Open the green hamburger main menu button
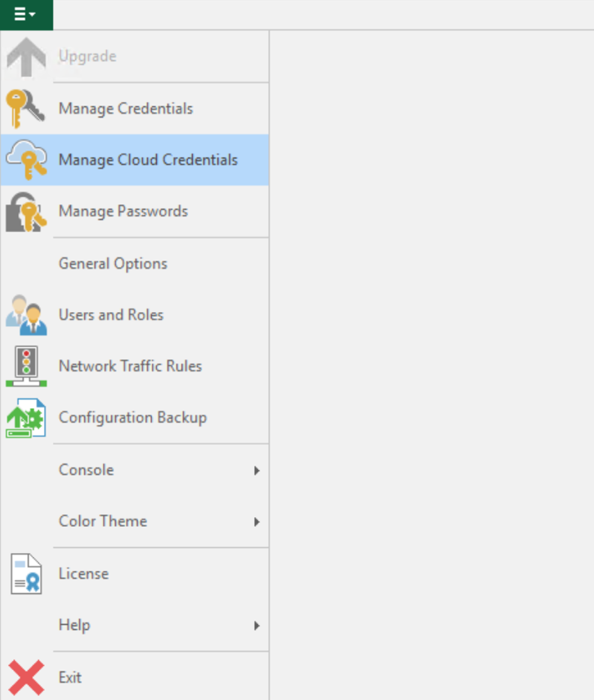Screen dimensions: 594x700 26,15
